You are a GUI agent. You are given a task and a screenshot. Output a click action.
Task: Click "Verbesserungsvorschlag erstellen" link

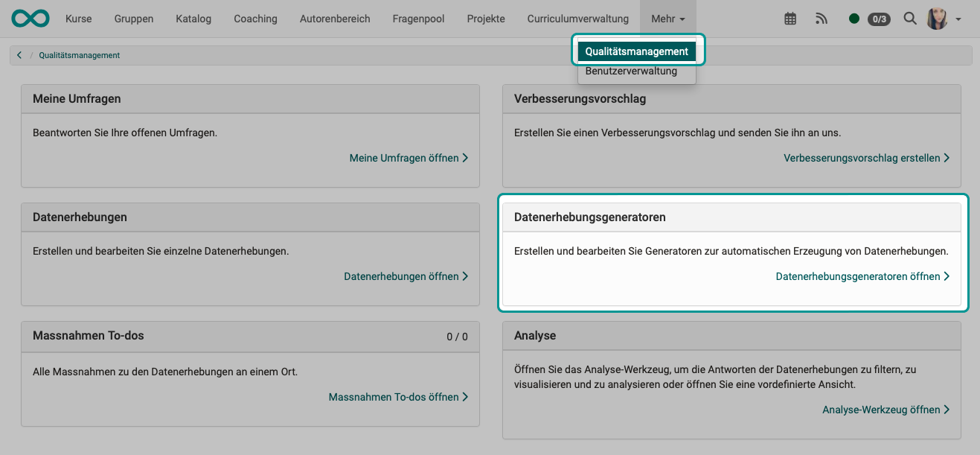click(x=861, y=158)
